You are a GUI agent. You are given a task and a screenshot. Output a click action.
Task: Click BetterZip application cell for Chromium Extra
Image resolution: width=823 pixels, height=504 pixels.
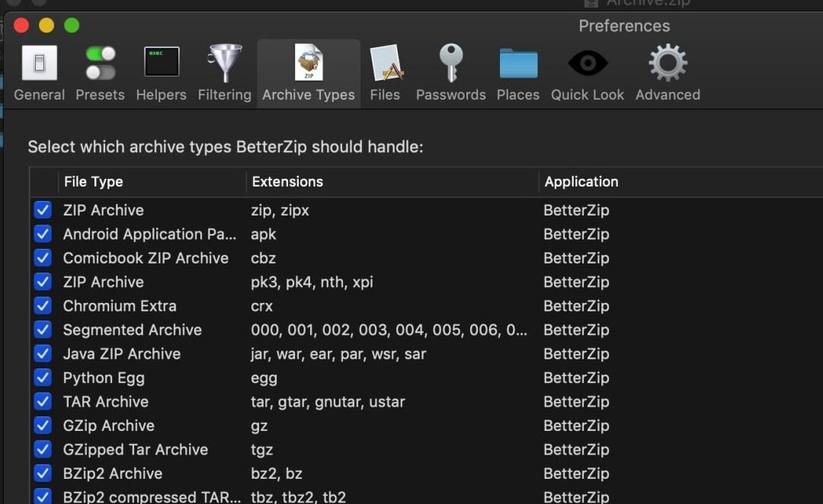[x=576, y=306]
